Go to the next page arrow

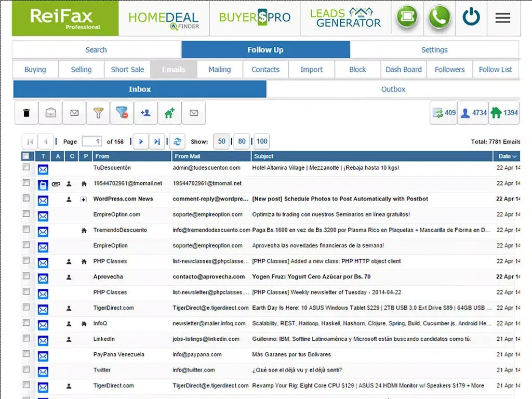click(141, 141)
